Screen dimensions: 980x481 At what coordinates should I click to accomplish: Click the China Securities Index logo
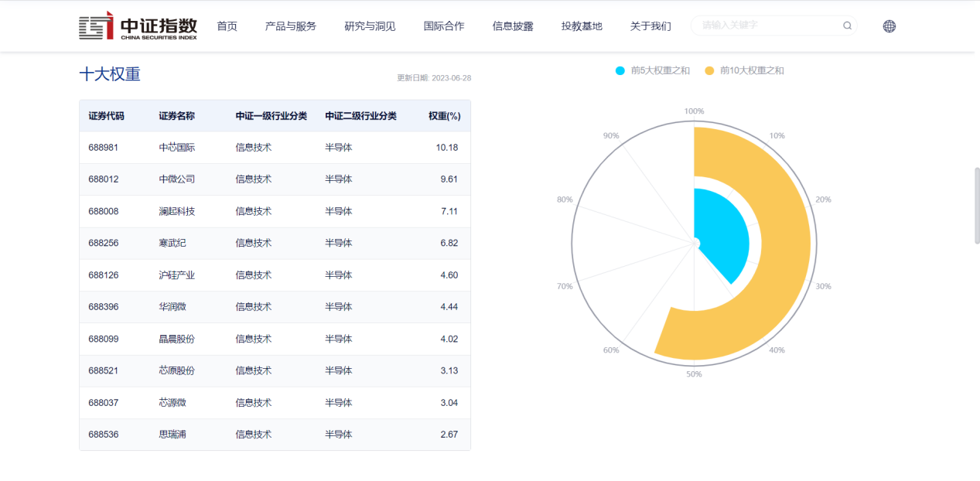pos(138,26)
